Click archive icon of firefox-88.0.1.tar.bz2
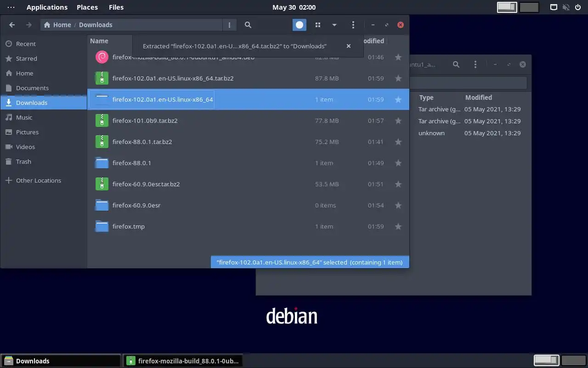The image size is (588, 368). click(102, 142)
